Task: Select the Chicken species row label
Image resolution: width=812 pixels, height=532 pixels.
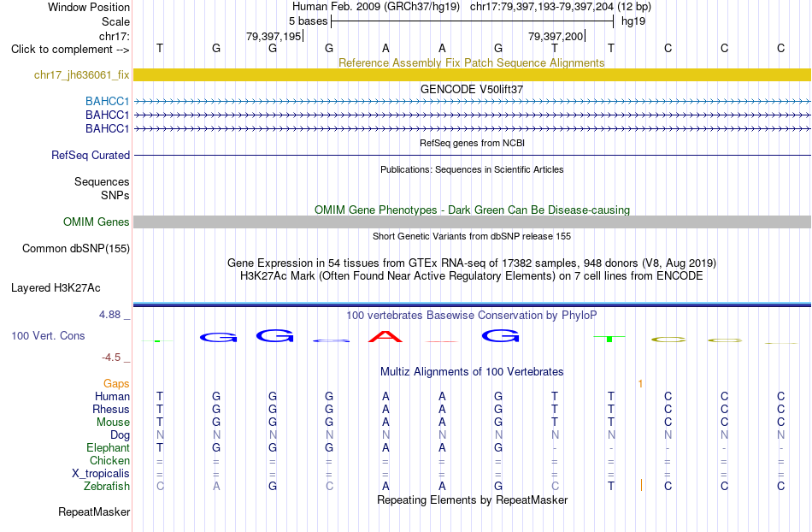Action: tap(109, 460)
